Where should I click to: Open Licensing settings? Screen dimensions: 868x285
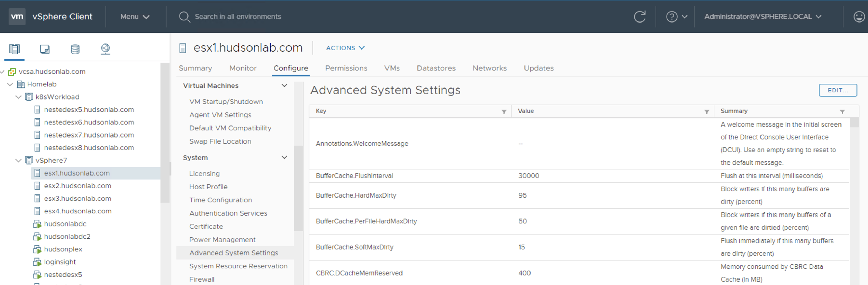[205, 174]
